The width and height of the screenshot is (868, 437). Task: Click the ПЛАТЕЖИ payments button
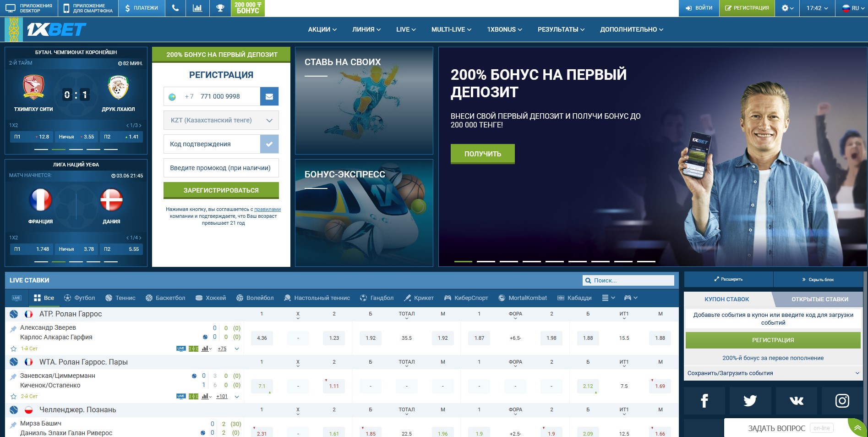[142, 8]
